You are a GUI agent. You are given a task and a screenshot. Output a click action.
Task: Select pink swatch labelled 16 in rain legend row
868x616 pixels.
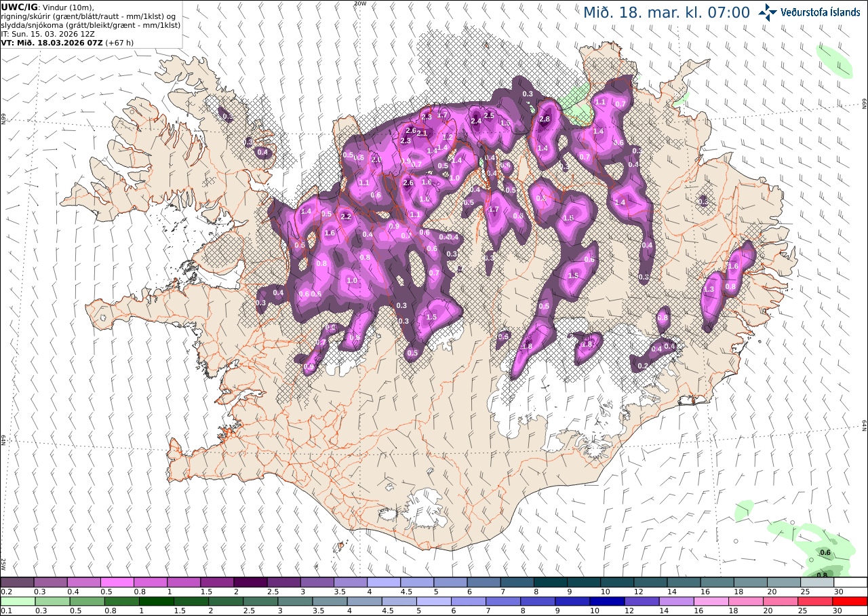point(711,601)
